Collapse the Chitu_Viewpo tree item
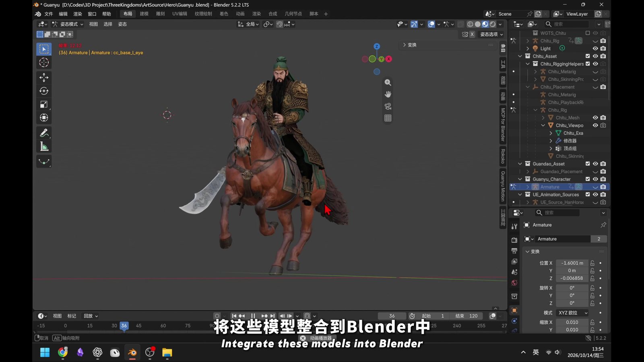 click(x=543, y=125)
